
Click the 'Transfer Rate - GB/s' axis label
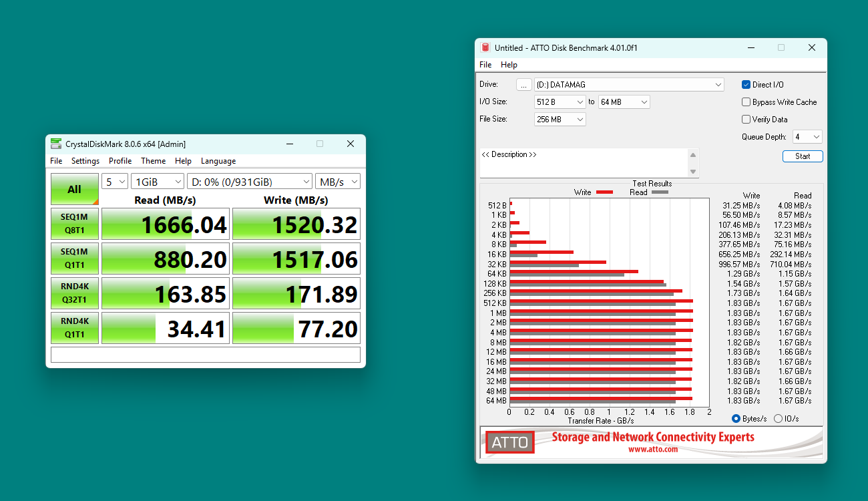601,421
